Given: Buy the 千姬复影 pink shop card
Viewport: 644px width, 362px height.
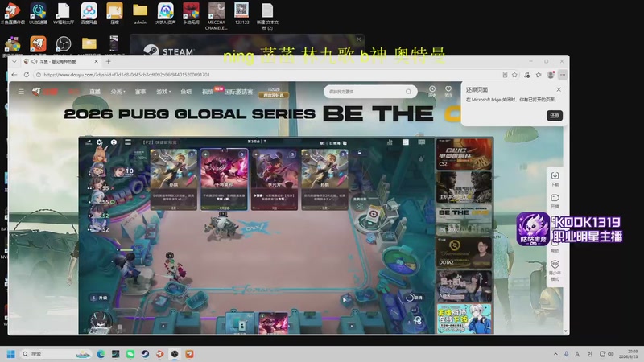Looking at the screenshot, I should (x=225, y=179).
